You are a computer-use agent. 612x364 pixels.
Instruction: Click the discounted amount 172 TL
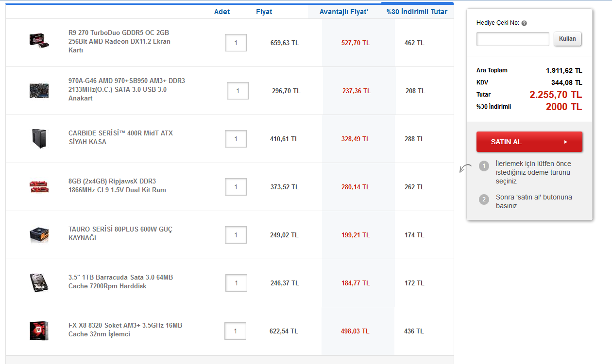(414, 283)
